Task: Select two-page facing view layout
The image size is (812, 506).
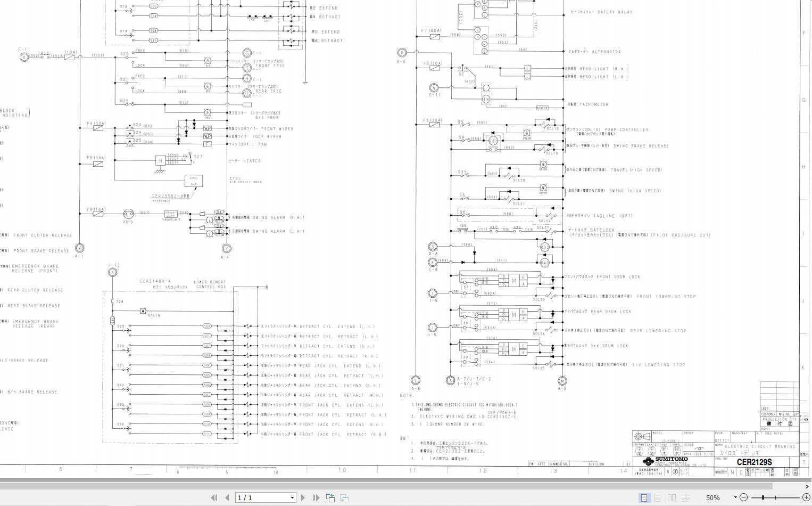Action: point(672,497)
